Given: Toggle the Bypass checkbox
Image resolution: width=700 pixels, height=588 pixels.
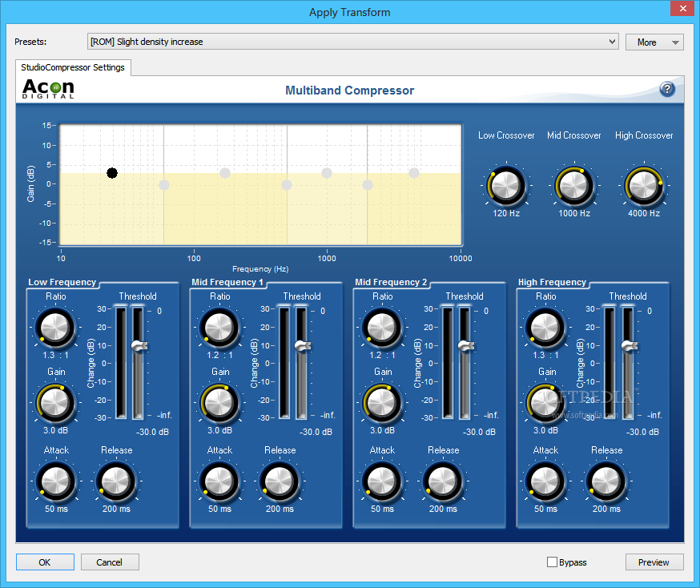Looking at the screenshot, I should click(x=553, y=562).
